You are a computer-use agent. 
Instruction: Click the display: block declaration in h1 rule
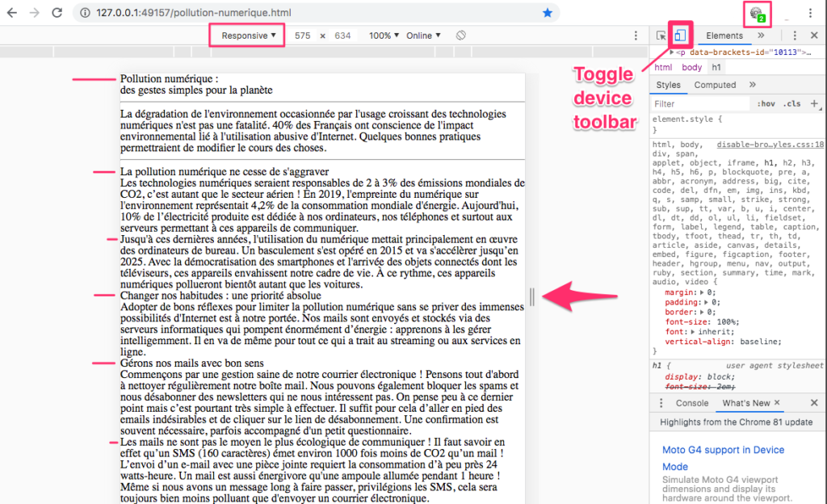[700, 376]
